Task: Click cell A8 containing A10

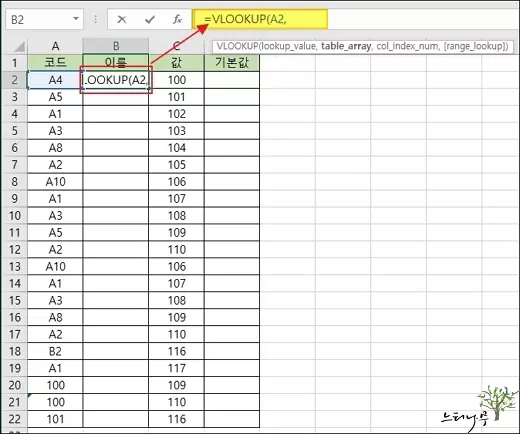Action: 55,182
